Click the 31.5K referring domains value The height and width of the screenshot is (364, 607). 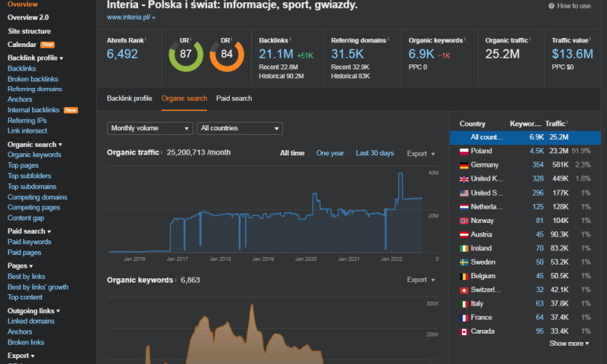pyautogui.click(x=348, y=54)
